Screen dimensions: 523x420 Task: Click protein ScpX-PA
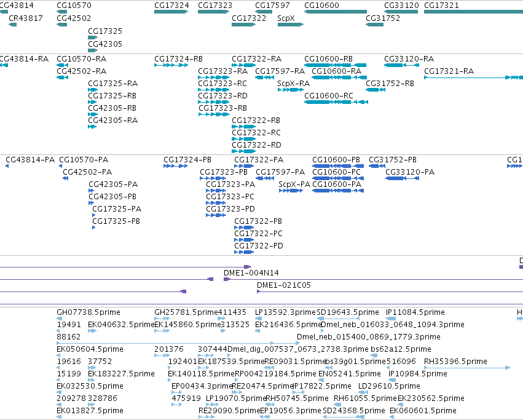294,184
